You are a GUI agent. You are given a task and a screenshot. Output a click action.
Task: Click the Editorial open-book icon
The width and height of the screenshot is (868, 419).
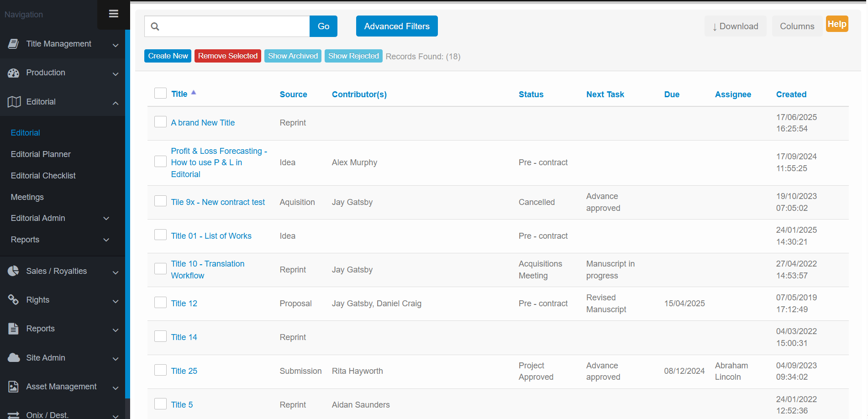click(x=14, y=102)
